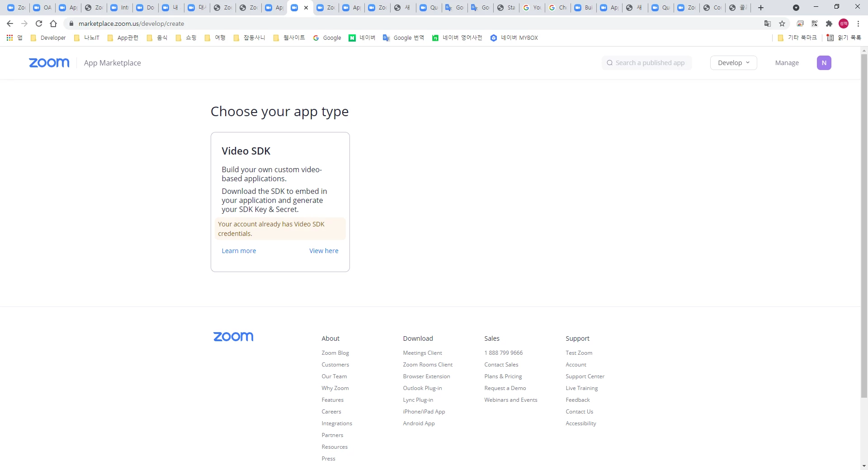Screen dimensions: 868x470
Task: Open the 나노IT bookmark folder
Action: click(x=86, y=38)
